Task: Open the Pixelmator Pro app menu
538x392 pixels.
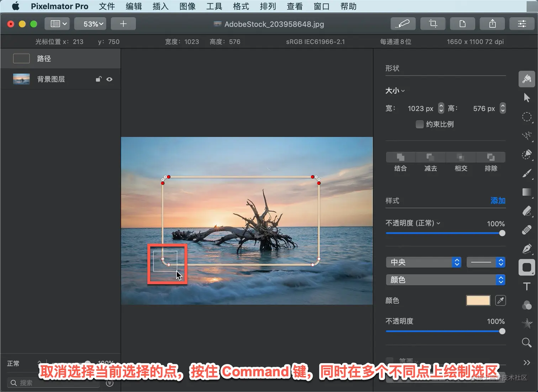Action: point(59,6)
